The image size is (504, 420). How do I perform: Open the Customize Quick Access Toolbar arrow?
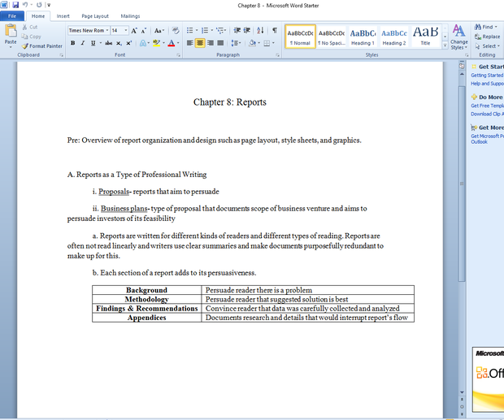click(49, 5)
